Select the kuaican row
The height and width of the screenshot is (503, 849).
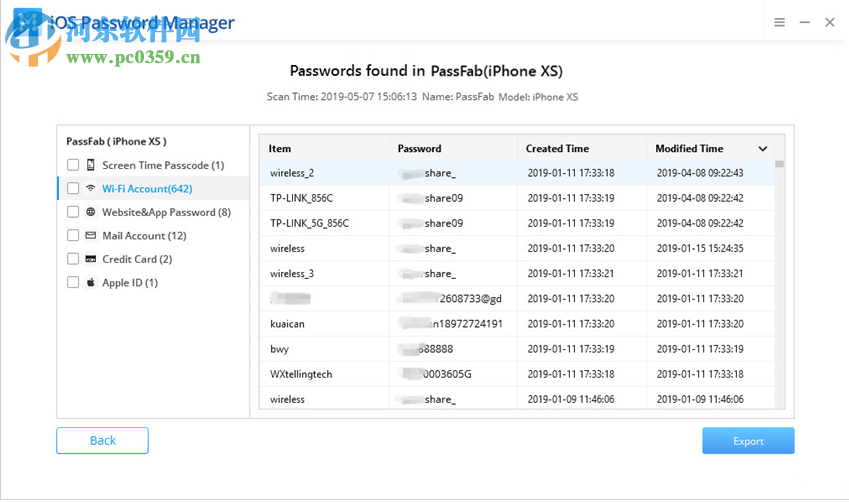tap(517, 324)
